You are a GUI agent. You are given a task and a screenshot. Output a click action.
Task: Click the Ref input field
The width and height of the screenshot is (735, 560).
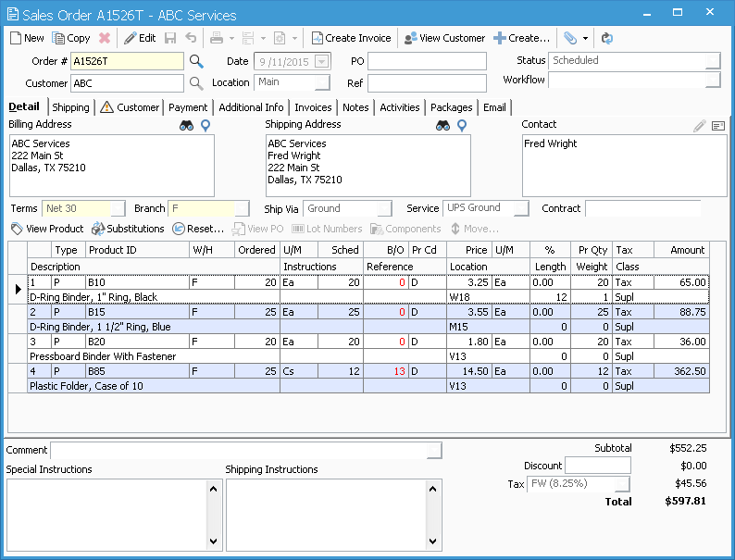[427, 83]
